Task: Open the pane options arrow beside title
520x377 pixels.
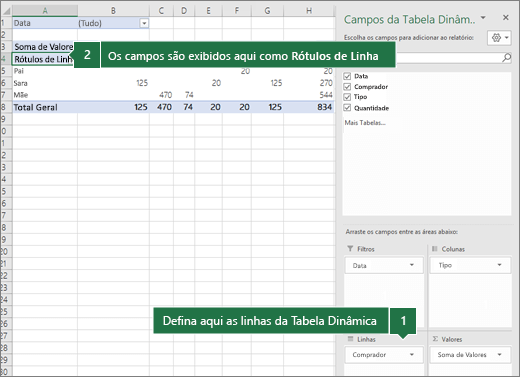Action: [x=483, y=18]
